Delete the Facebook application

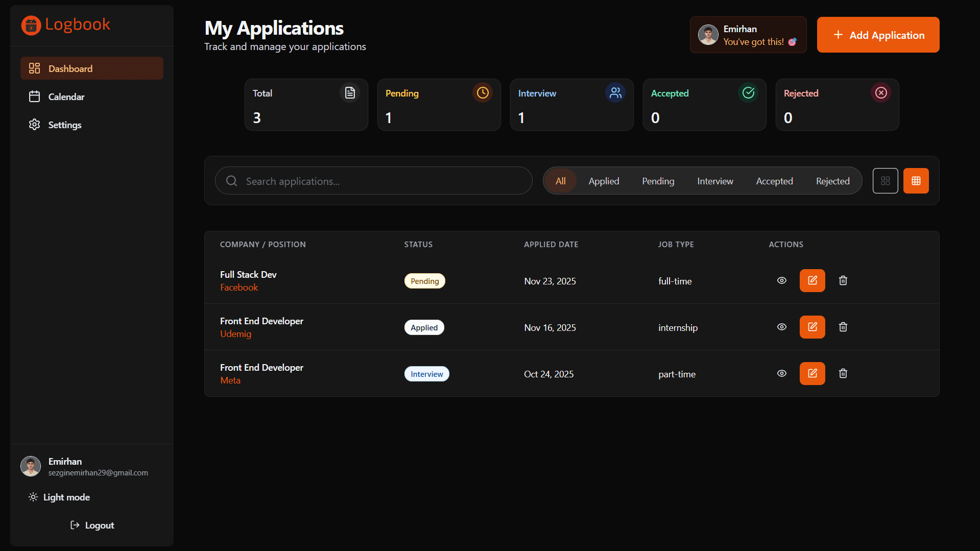pyautogui.click(x=843, y=280)
